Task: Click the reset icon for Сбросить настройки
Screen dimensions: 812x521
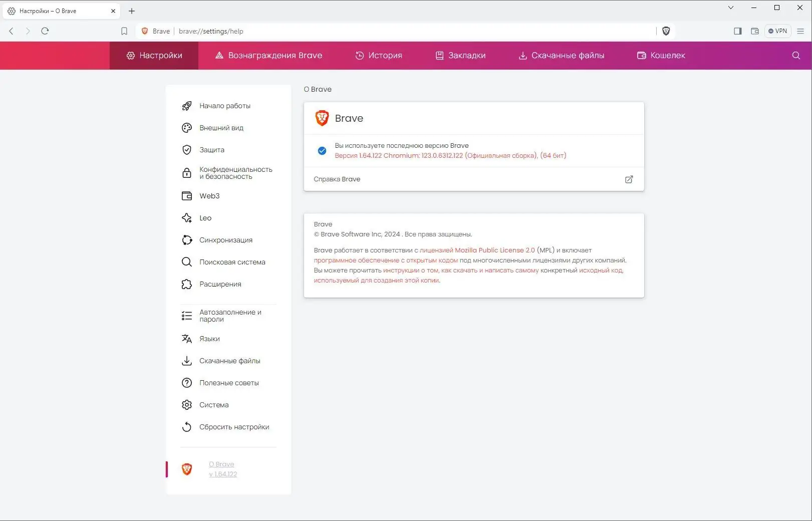Action: click(x=187, y=427)
